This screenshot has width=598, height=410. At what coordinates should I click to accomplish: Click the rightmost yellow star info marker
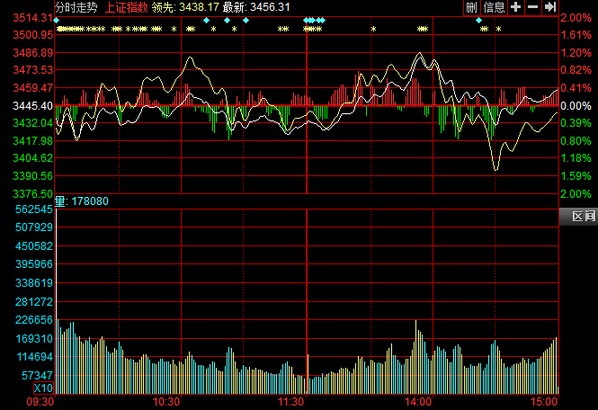[498, 29]
